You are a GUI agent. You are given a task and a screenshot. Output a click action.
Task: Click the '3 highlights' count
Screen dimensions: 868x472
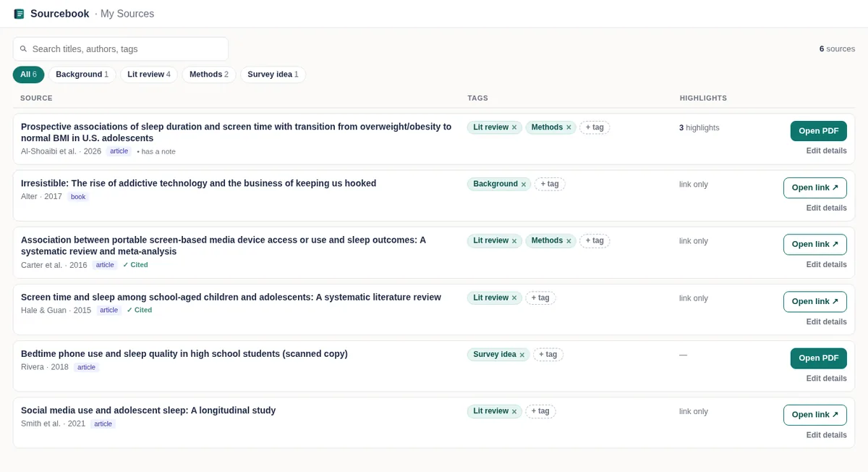click(699, 127)
